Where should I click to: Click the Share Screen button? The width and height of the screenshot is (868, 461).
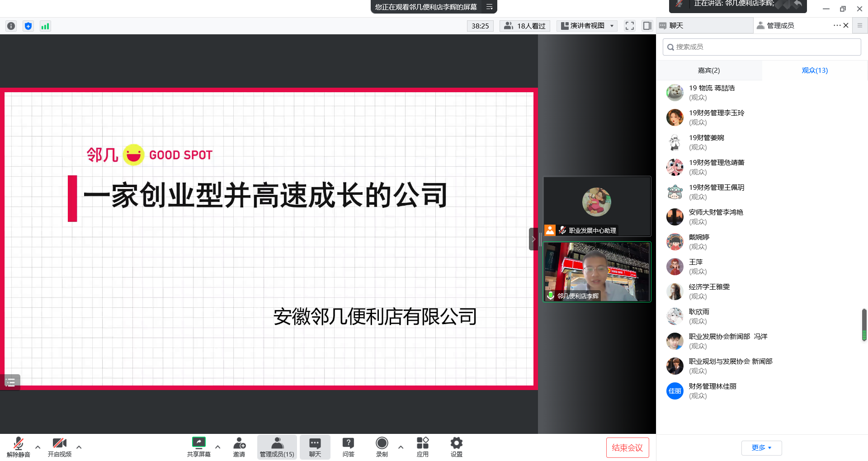(198, 447)
